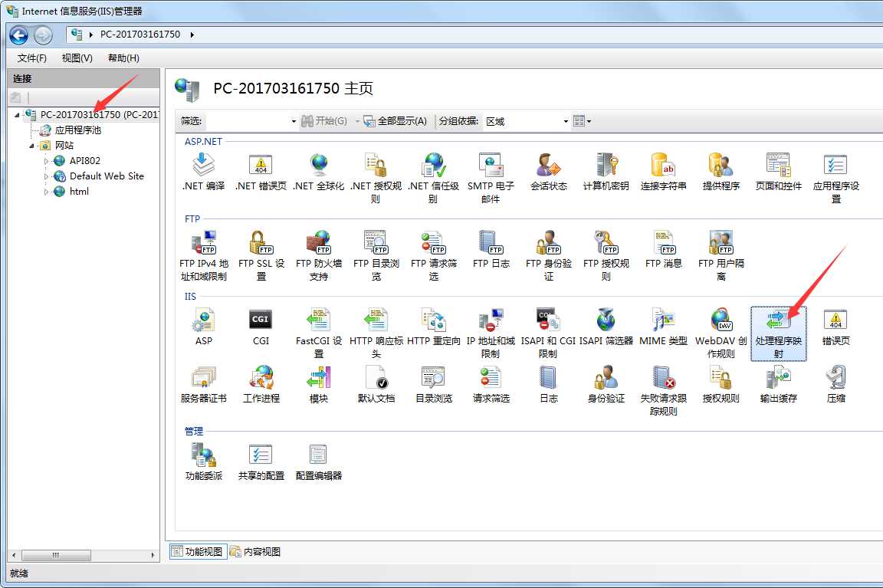
Task: Open IIS 错误页 feature
Action: point(835,327)
